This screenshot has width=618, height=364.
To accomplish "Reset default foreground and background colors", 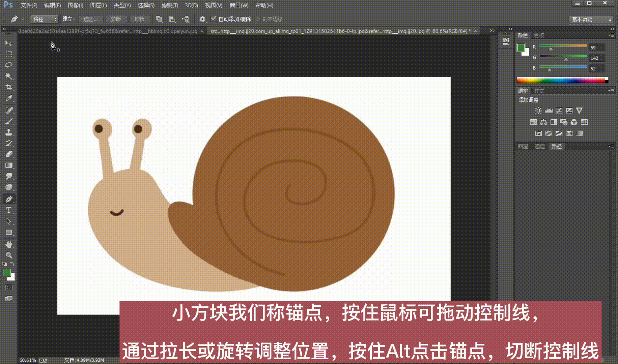I will 4,264.
